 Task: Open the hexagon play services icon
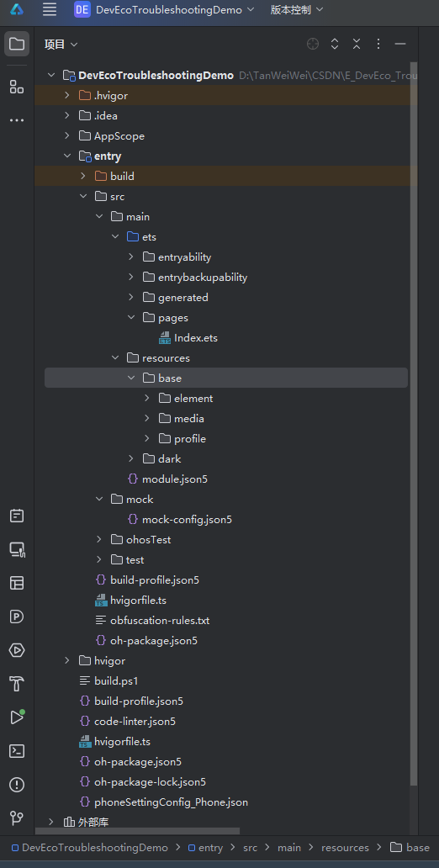pos(17,650)
